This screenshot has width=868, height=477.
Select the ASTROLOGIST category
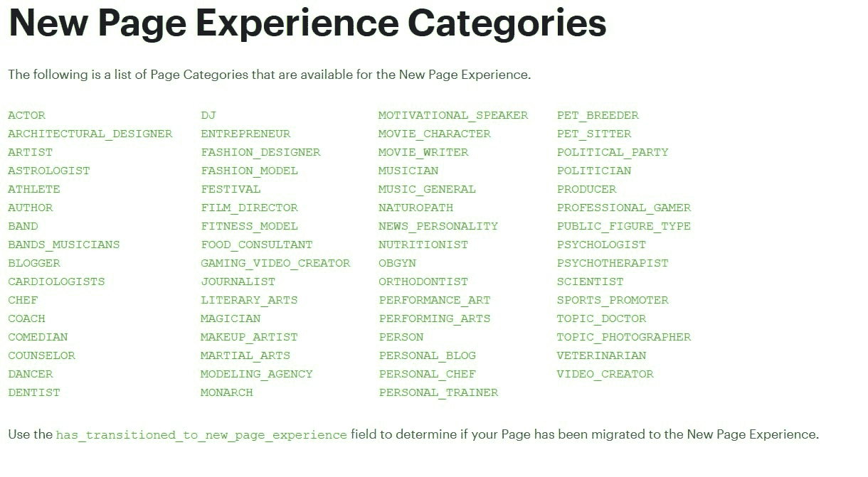pos(49,171)
